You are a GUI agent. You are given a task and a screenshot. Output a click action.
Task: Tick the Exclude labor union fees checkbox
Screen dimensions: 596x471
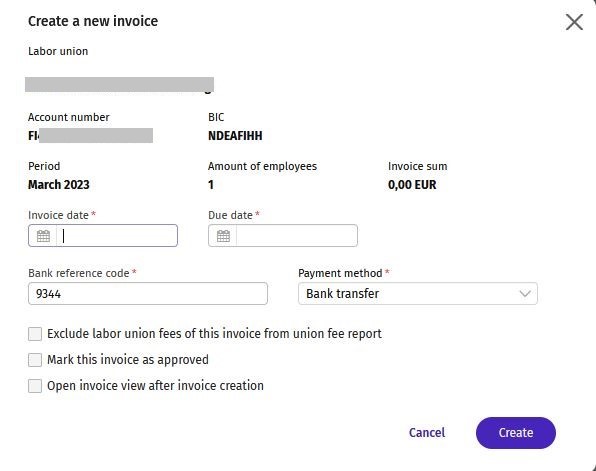click(x=35, y=334)
